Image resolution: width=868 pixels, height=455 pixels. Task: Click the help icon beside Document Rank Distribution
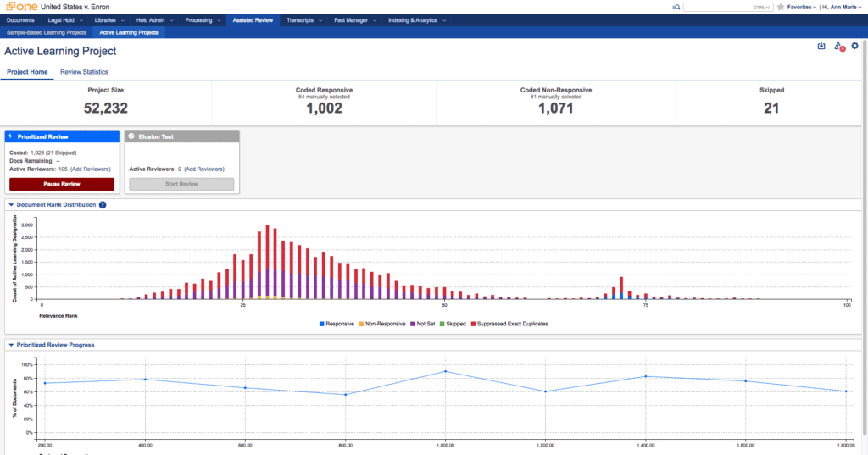point(103,205)
